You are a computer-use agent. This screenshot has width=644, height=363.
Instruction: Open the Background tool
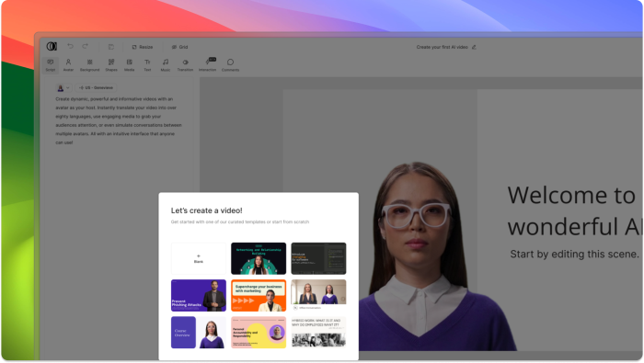[89, 65]
